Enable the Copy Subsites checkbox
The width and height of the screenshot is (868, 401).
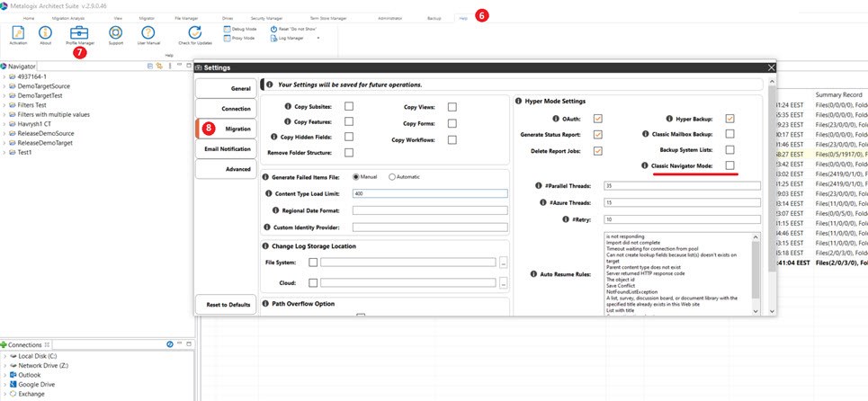coord(349,106)
